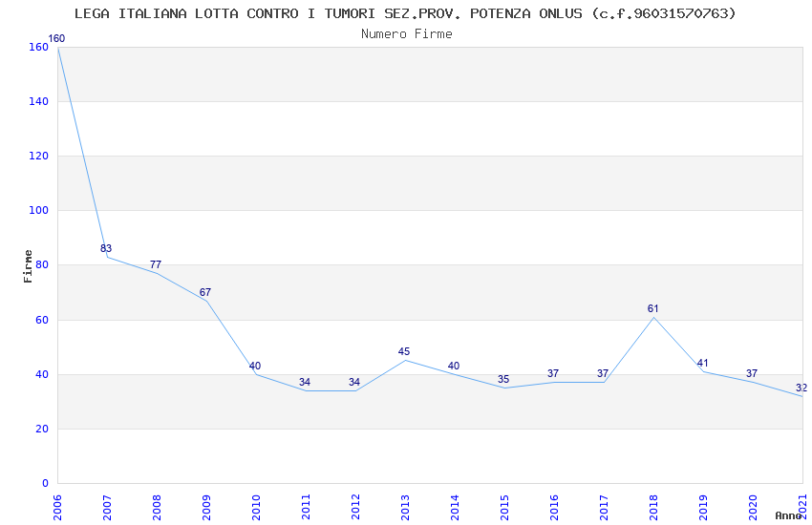Viewport: 812px width, 525px height.
Task: Select the data label 41 for 2019
Action: point(702,363)
